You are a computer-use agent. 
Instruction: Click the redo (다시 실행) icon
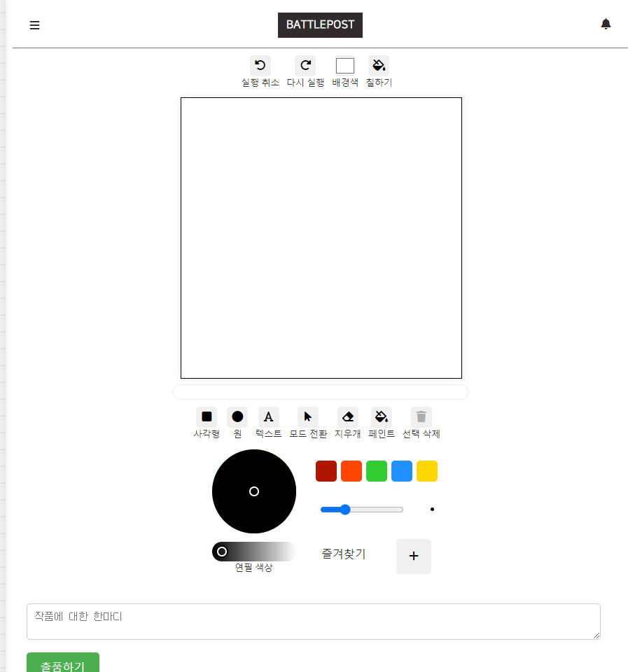pos(305,66)
